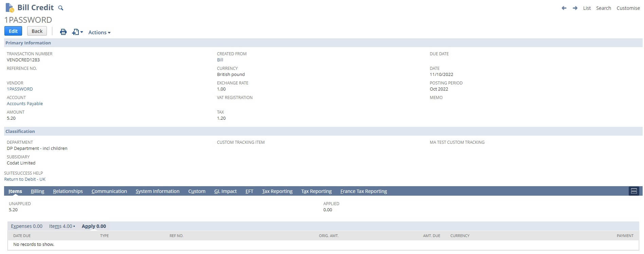Viewport: 644px width, 254px height.
Task: Toggle subtab layout icon at right
Action: click(633, 191)
